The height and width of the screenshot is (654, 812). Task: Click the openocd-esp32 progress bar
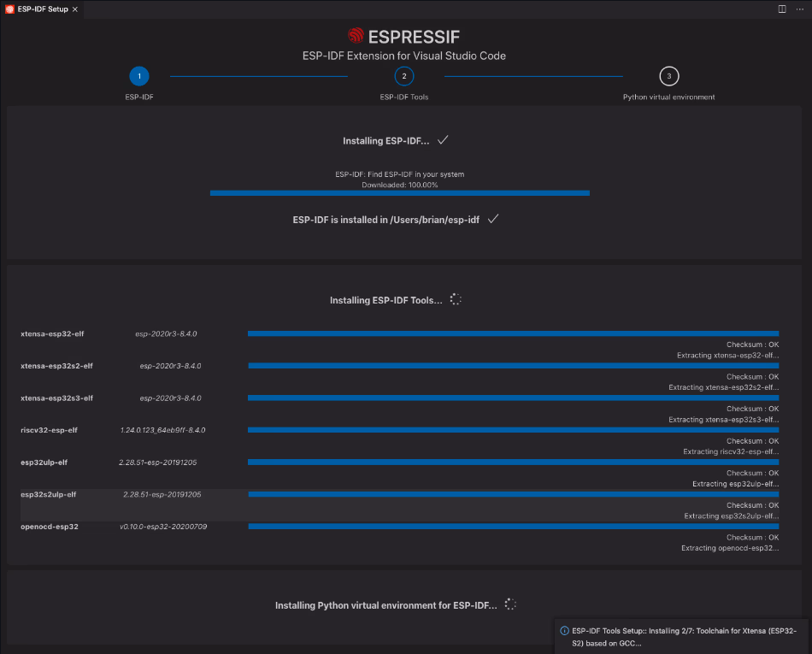click(x=513, y=527)
